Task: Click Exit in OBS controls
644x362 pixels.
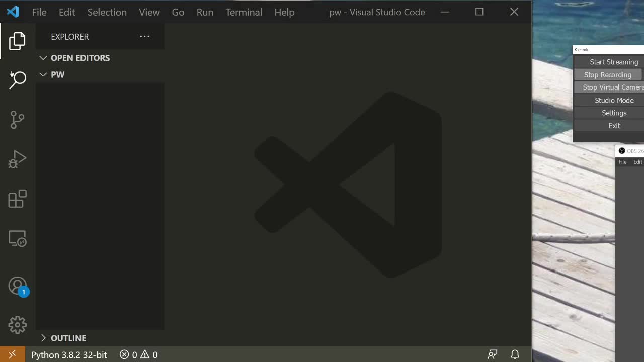Action: [x=609, y=126]
